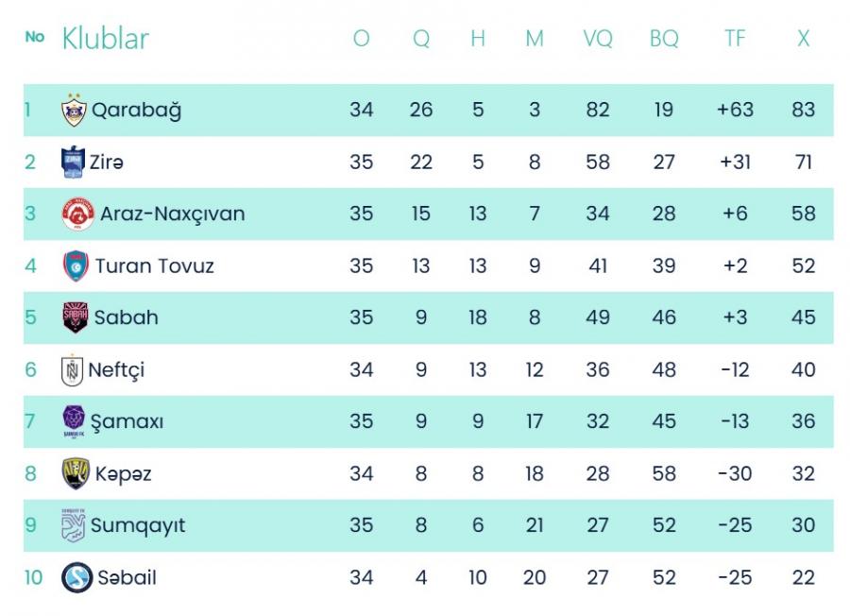Select the Sumqayıt club logo

[73, 525]
